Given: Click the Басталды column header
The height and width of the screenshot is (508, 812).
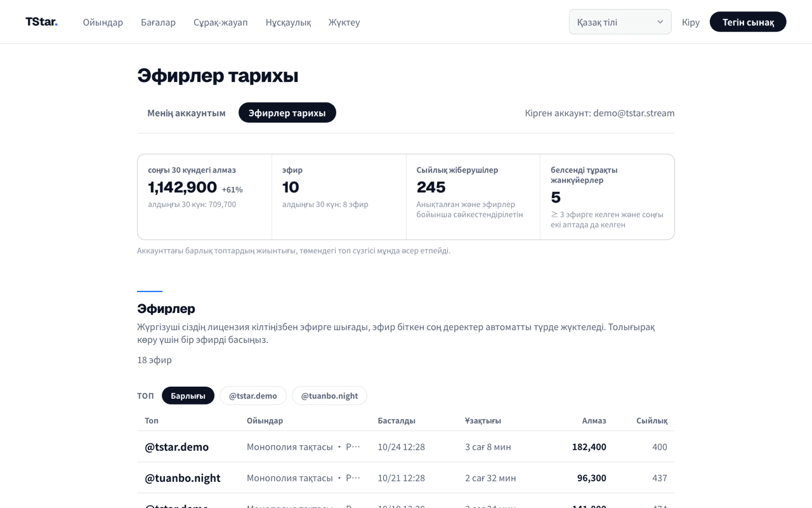Looking at the screenshot, I should coord(396,420).
